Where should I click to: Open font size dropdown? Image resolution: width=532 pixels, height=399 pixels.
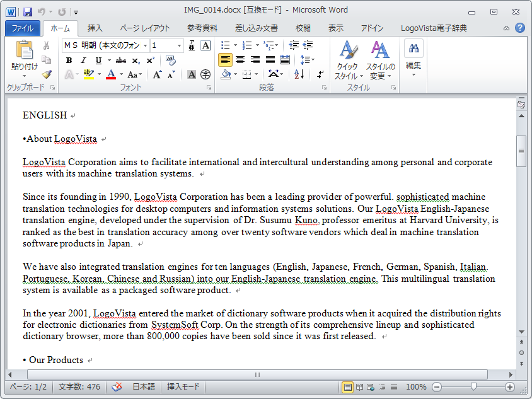(179, 45)
